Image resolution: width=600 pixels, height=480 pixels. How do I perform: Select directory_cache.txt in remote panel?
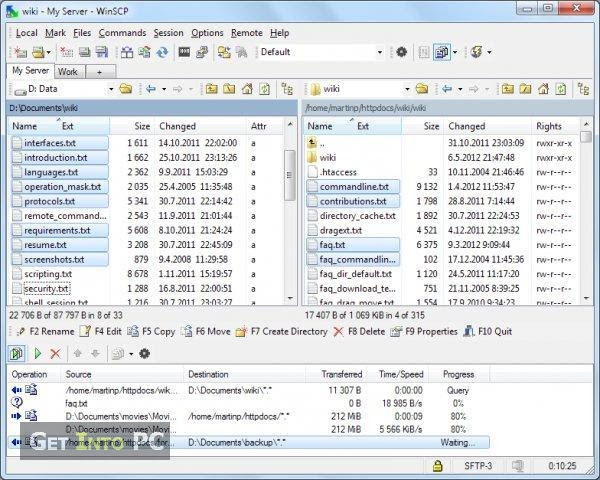(352, 216)
